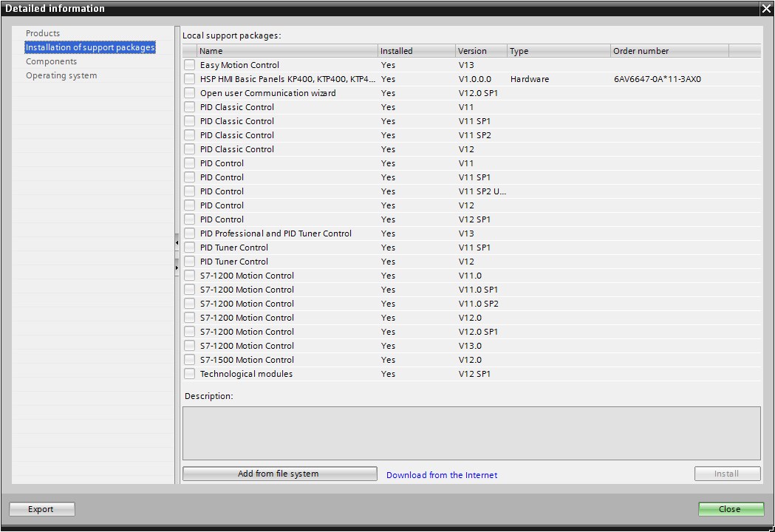Follow the Download from the Internet link
The height and width of the screenshot is (532, 775).
coord(442,475)
